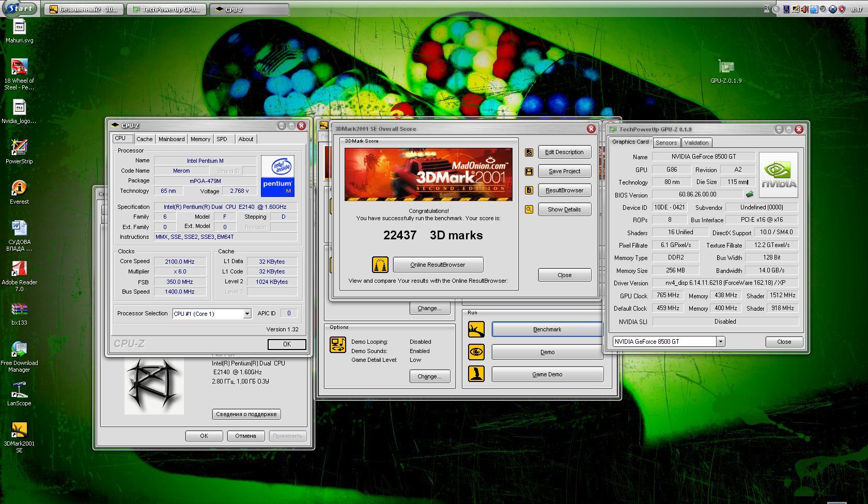868x504 pixels.
Task: Switch to the Memory tab in CPU-Z
Action: (x=200, y=139)
